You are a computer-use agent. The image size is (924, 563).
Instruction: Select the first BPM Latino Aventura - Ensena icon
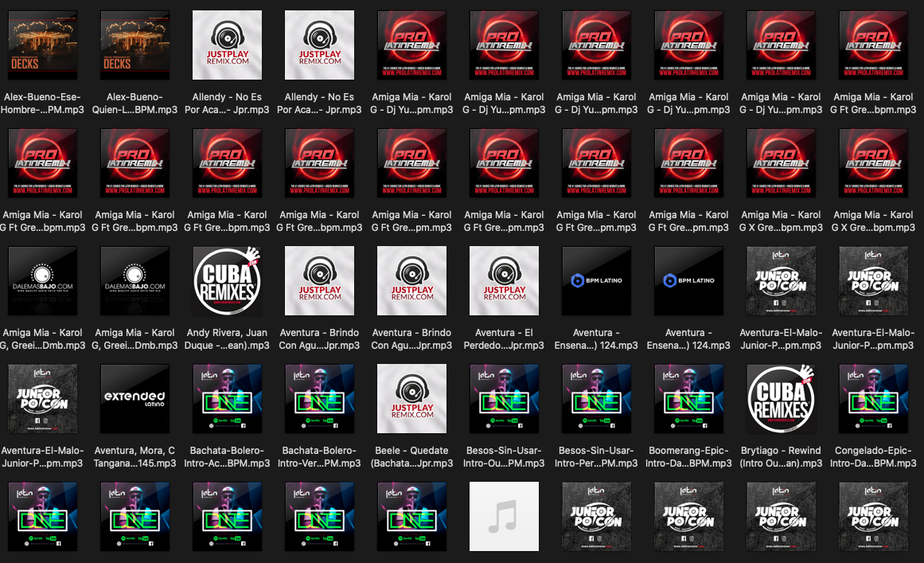click(596, 280)
